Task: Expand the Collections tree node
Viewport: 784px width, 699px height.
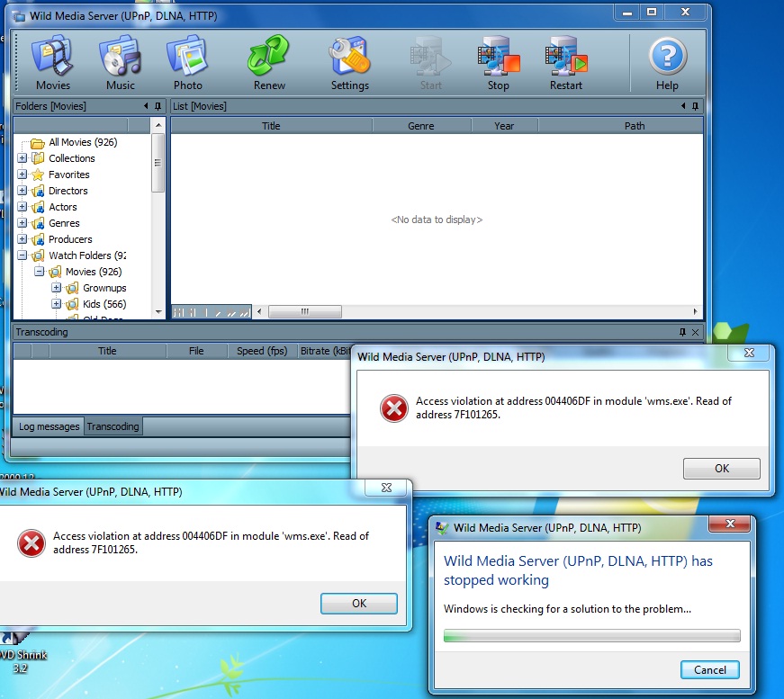Action: 22,158
